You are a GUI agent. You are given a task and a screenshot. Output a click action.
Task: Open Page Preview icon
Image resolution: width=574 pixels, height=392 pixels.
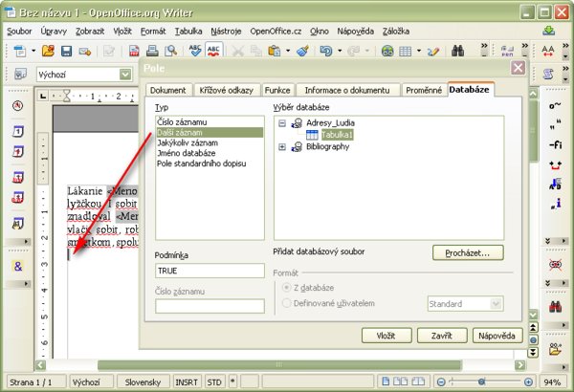tap(170, 51)
